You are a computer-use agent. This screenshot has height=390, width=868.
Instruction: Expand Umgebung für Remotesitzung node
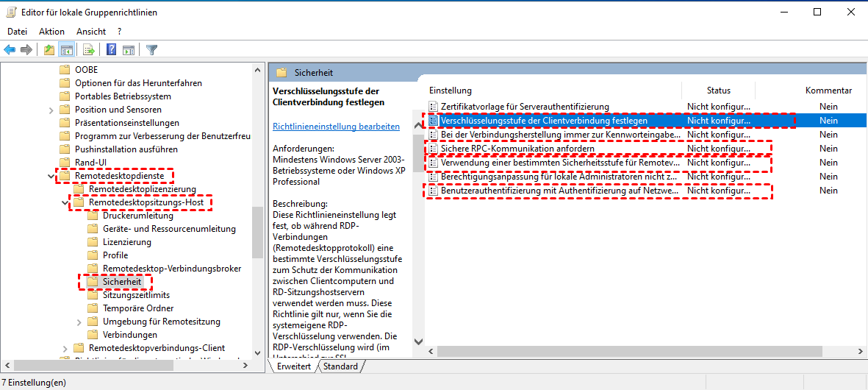[79, 322]
